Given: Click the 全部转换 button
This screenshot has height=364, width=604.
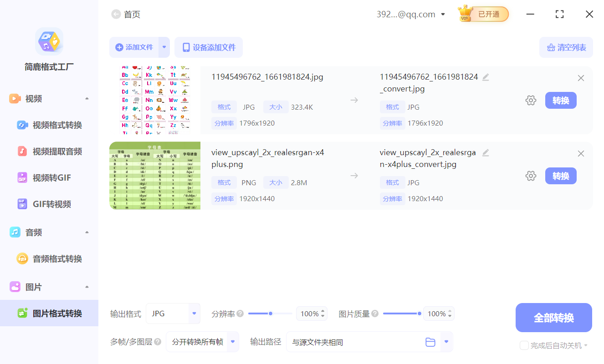Looking at the screenshot, I should click(553, 318).
